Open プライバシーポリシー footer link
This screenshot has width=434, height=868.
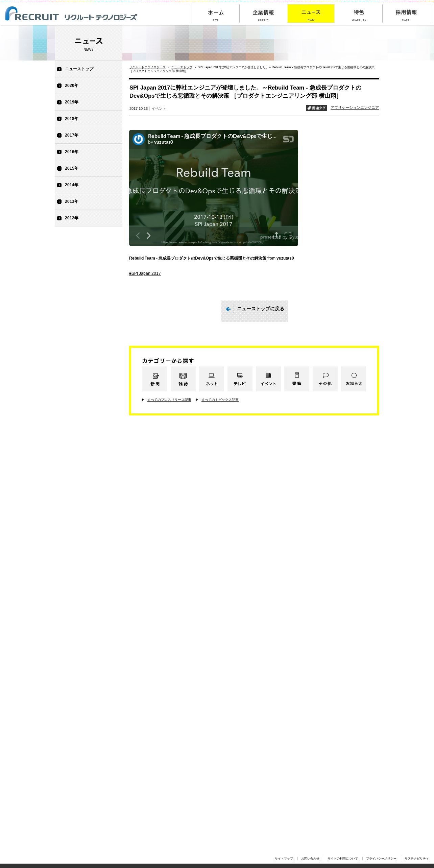coord(381,859)
